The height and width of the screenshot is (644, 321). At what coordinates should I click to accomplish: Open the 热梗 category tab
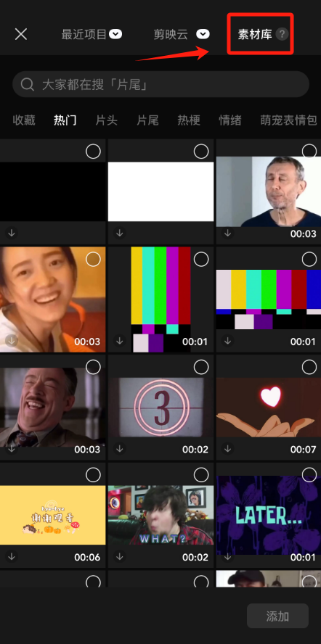[189, 120]
